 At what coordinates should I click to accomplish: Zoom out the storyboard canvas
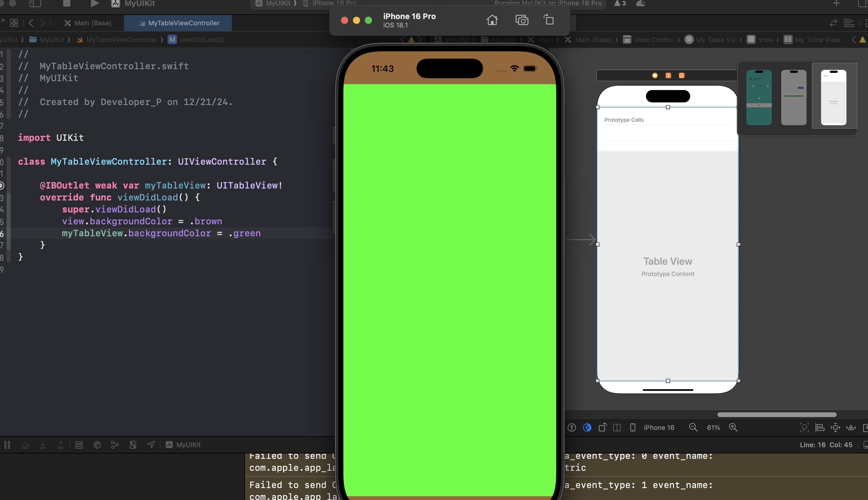tap(693, 427)
